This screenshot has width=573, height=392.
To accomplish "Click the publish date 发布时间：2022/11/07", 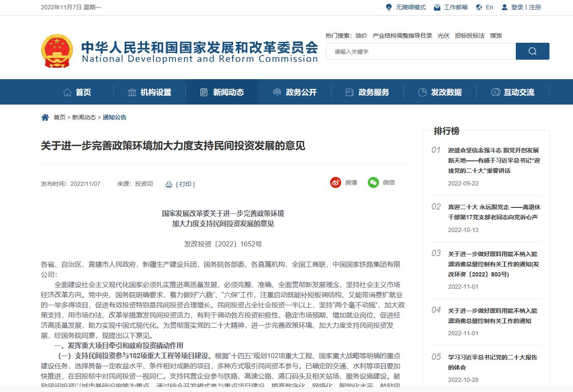I will (70, 184).
